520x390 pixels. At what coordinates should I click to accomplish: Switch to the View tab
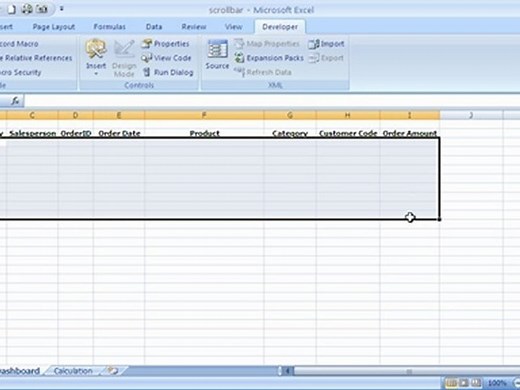233,27
